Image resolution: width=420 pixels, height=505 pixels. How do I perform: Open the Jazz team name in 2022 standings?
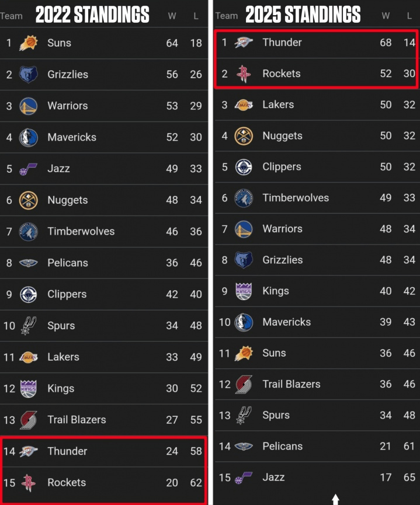tap(58, 169)
